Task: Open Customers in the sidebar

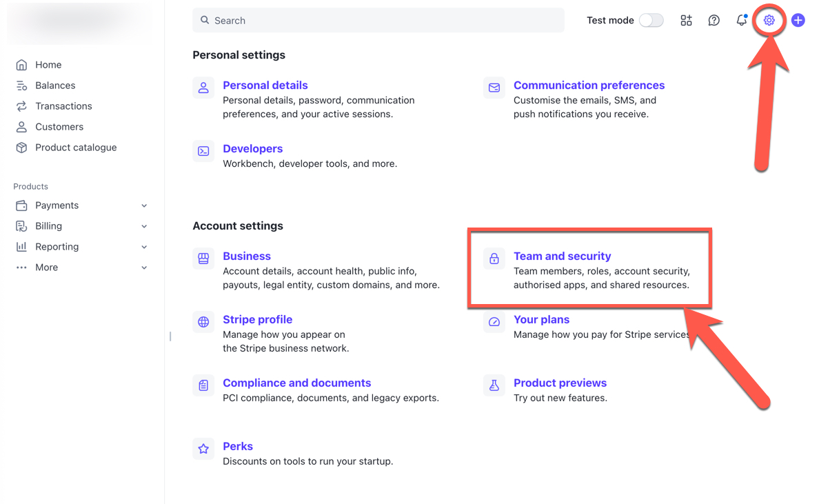Action: click(59, 127)
